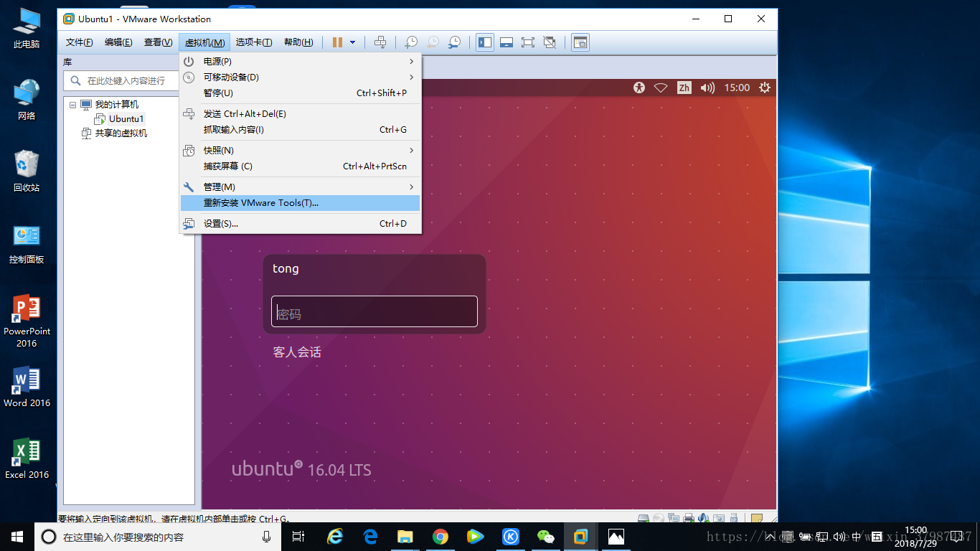980x551 pixels.
Task: Open WeChat from the taskbar
Action: click(x=546, y=537)
